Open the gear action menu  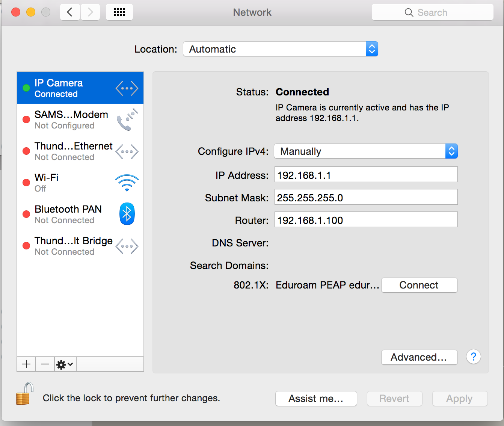(65, 364)
